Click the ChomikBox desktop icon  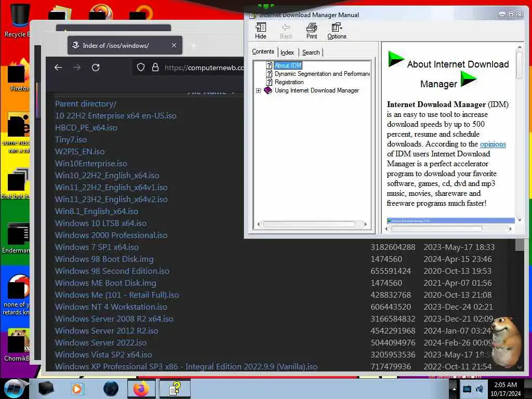pos(17,345)
